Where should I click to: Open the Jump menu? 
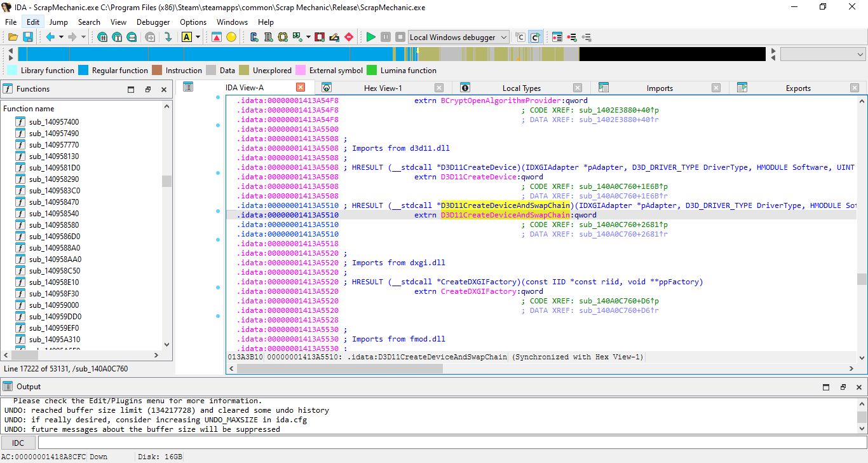pos(58,22)
